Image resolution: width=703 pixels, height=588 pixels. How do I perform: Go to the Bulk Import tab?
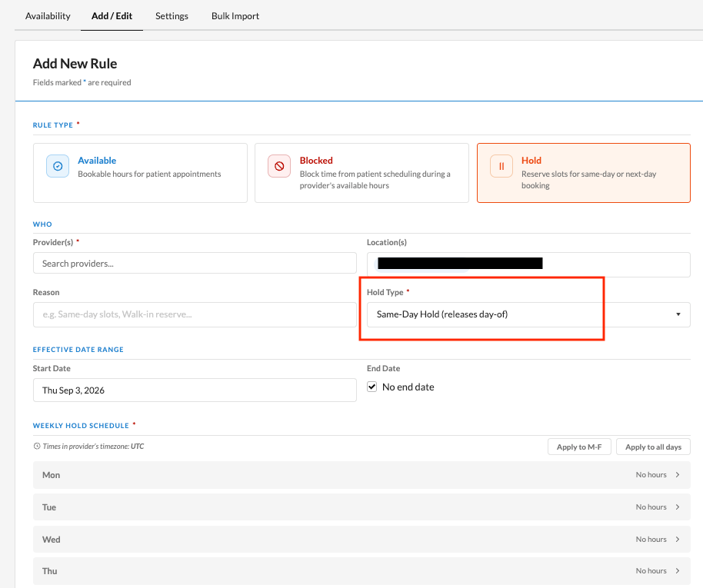coord(235,16)
